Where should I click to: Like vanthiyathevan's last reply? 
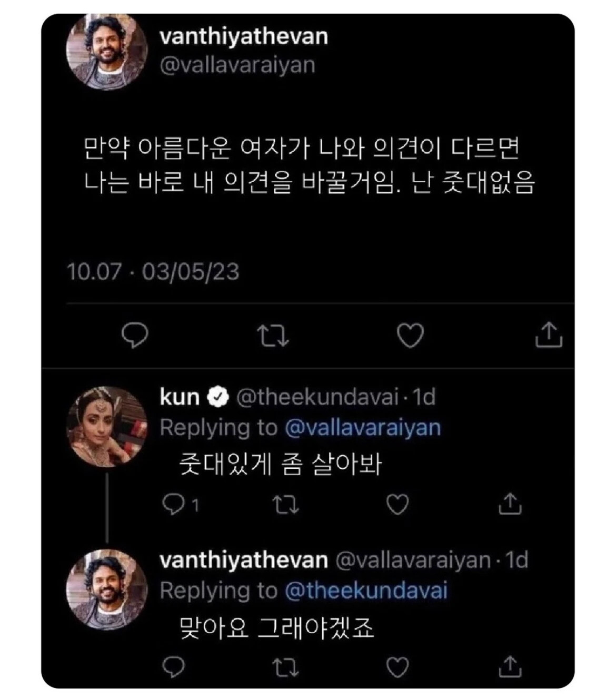point(398,667)
